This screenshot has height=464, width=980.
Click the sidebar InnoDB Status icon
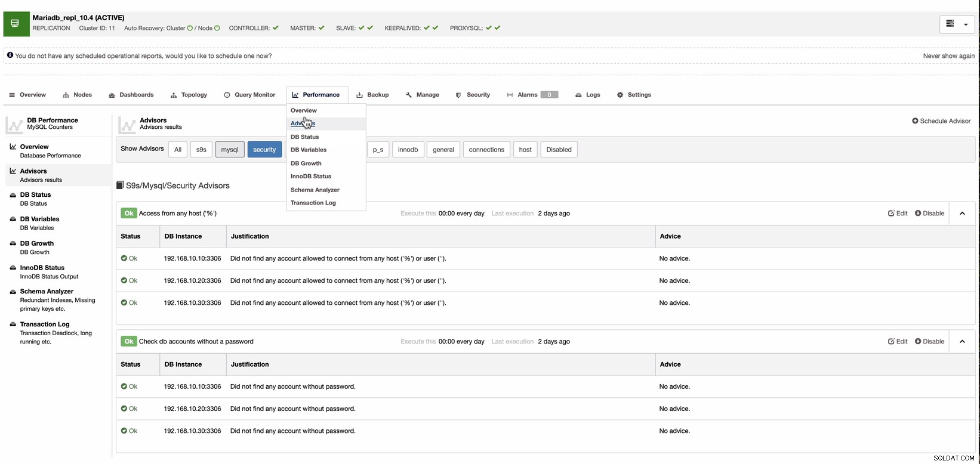pyautogui.click(x=13, y=268)
